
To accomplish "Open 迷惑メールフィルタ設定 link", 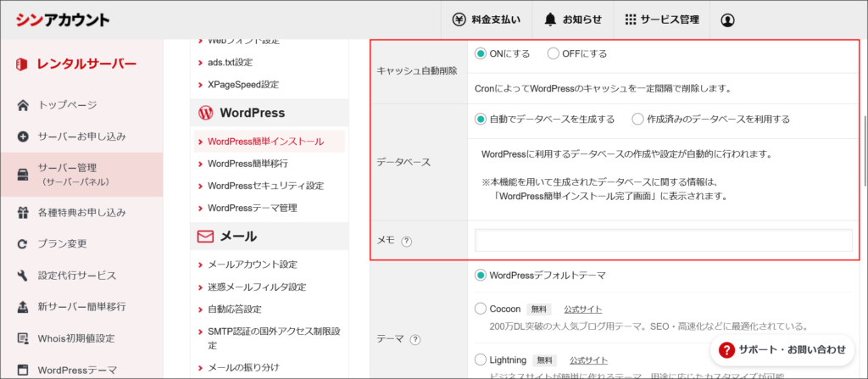I will point(257,287).
